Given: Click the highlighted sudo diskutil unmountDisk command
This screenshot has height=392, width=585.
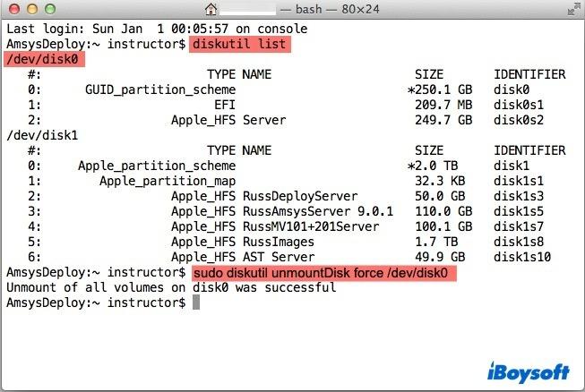Looking at the screenshot, I should tap(323, 272).
